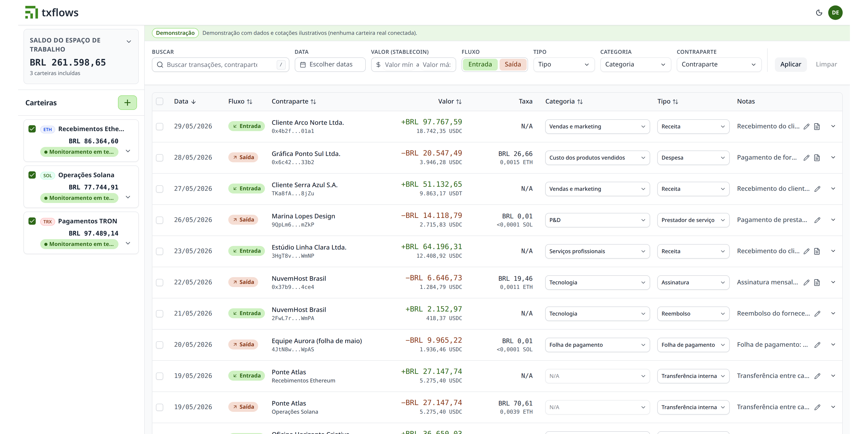Focus the Buscar transações search field

pyautogui.click(x=220, y=64)
